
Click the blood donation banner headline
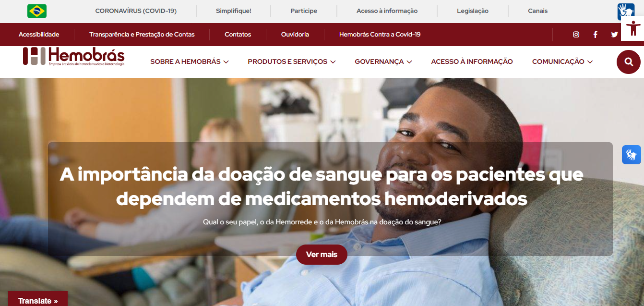(x=322, y=186)
